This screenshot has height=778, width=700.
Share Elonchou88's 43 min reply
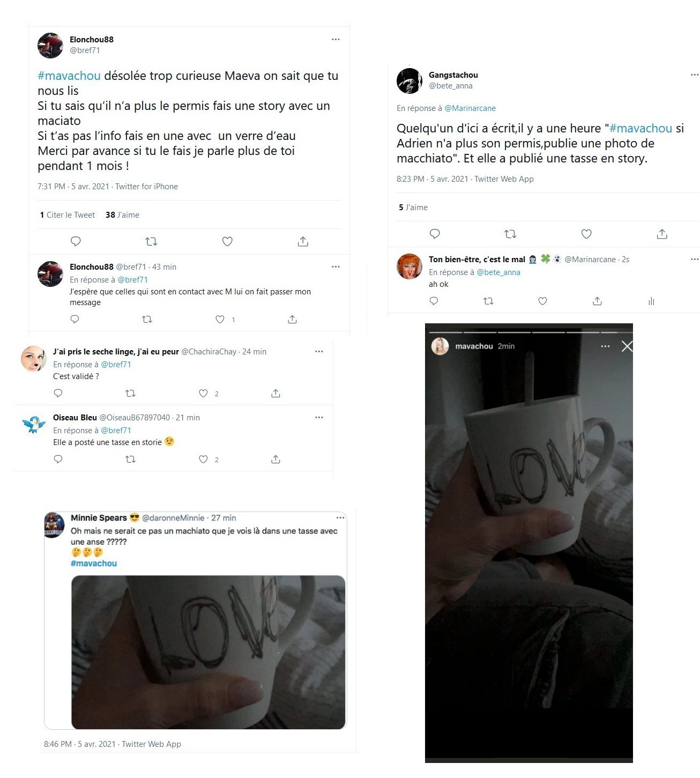coord(292,319)
